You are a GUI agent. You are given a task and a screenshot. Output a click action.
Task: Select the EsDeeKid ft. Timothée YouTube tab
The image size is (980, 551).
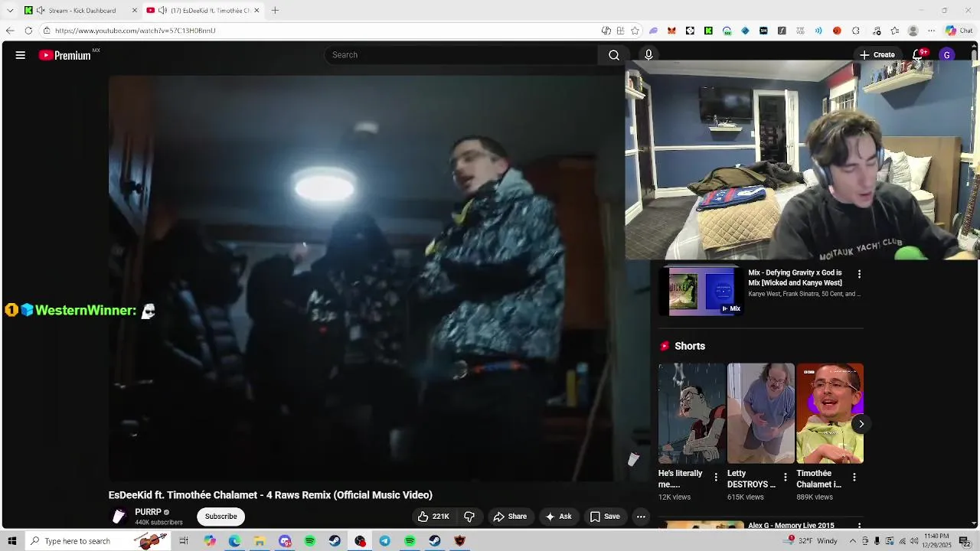point(203,10)
